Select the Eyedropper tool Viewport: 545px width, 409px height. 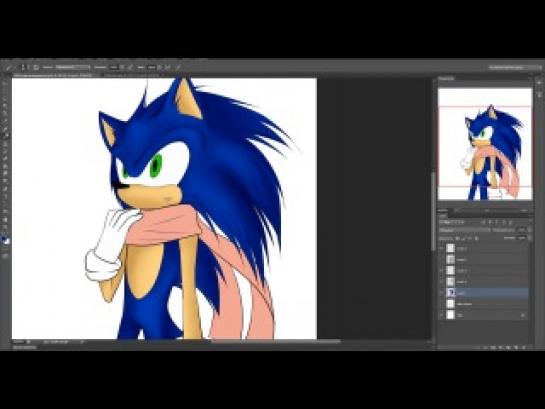(6, 121)
